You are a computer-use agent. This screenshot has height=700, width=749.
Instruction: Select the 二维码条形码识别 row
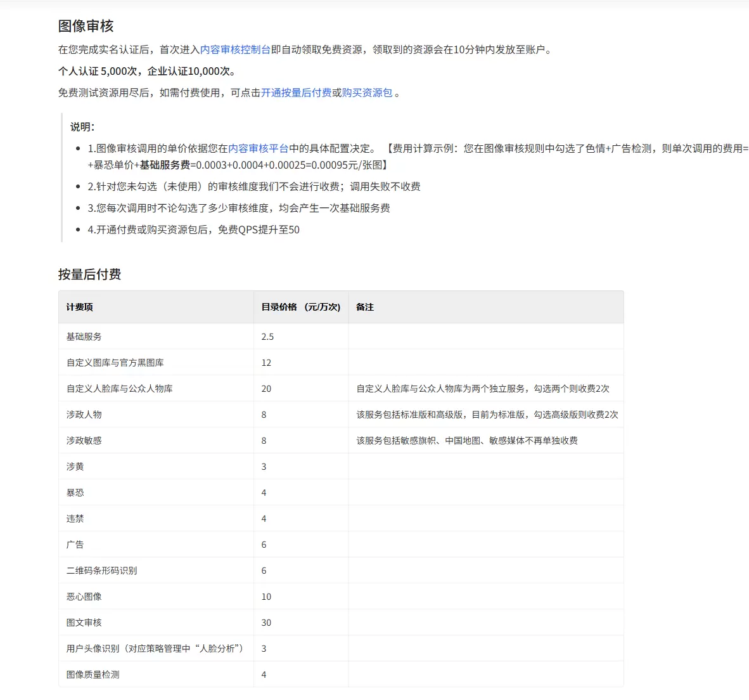341,570
